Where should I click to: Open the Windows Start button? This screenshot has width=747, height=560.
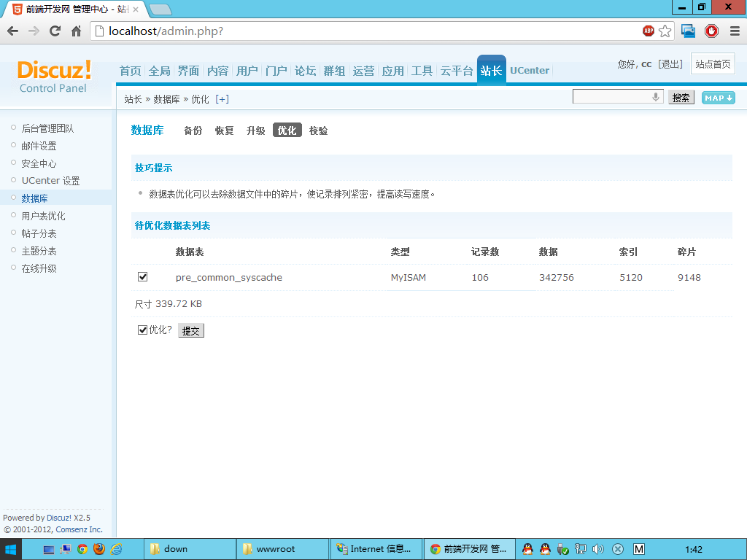[10, 550]
